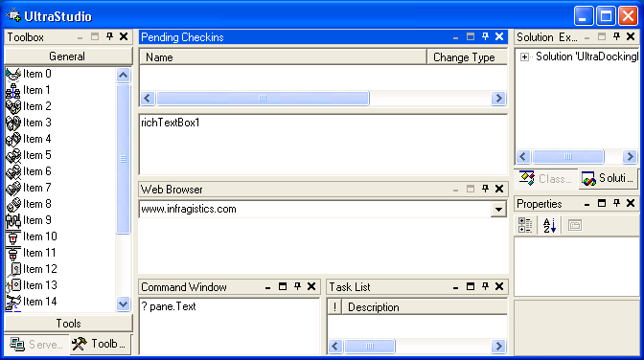The width and height of the screenshot is (644, 360).
Task: Select the Item 8 toolbox icon
Action: (x=13, y=205)
